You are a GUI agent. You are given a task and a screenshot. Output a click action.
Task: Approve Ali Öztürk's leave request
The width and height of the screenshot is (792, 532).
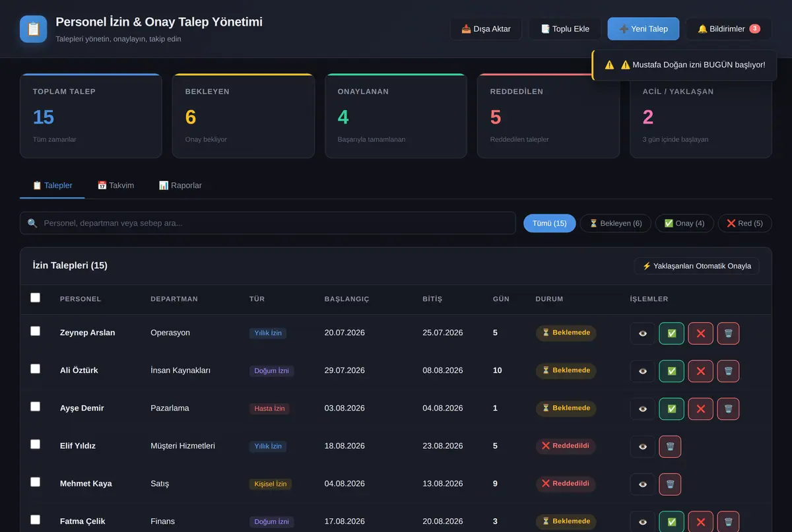671,371
